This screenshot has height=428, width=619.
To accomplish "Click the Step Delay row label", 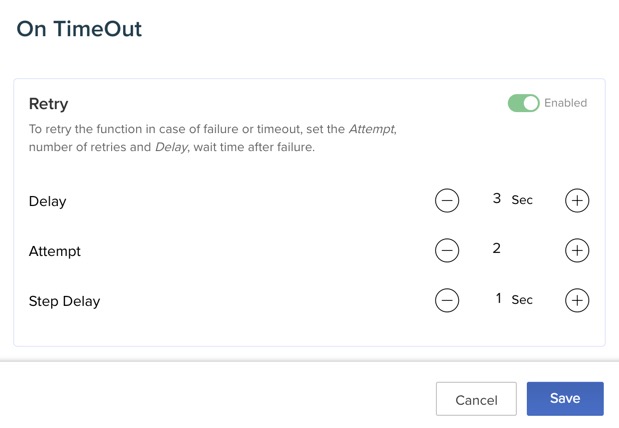I will point(64,301).
